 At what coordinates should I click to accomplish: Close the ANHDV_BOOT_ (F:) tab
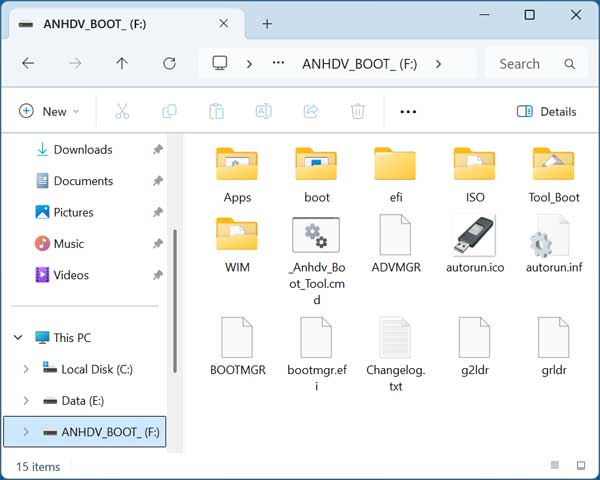click(223, 24)
